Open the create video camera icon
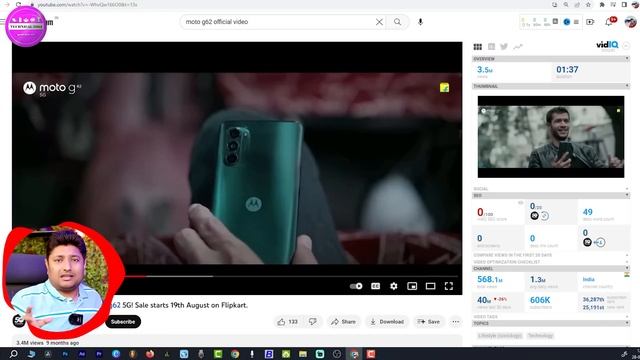 [x=590, y=22]
